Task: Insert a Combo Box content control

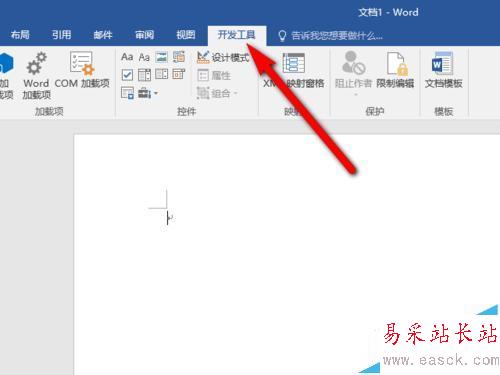Action: pyautogui.click(x=144, y=75)
